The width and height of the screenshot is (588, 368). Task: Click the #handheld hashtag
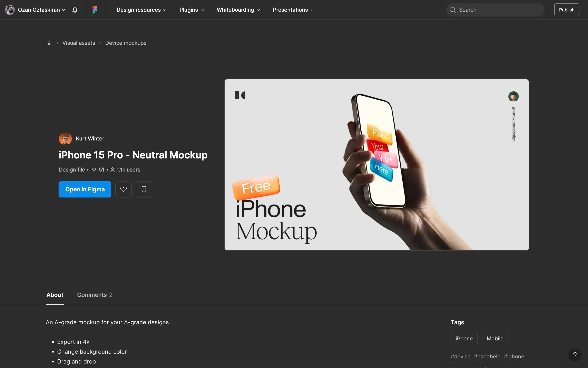point(487,356)
